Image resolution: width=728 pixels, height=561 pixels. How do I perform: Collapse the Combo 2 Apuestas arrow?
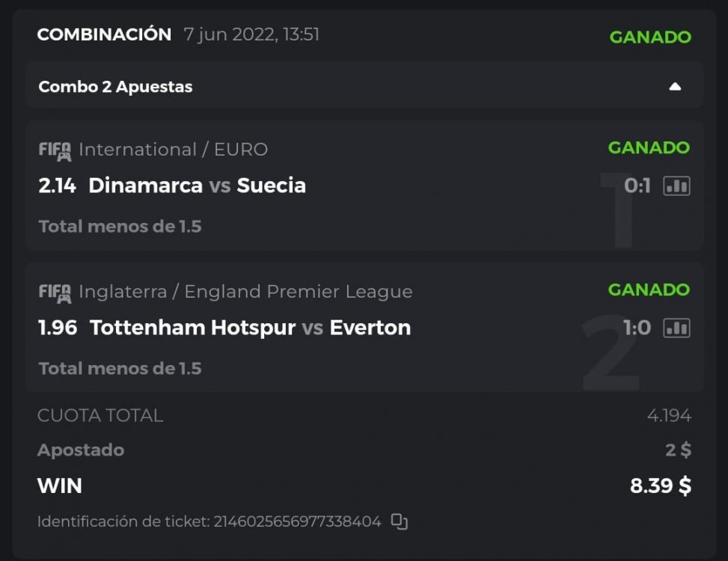pyautogui.click(x=675, y=87)
